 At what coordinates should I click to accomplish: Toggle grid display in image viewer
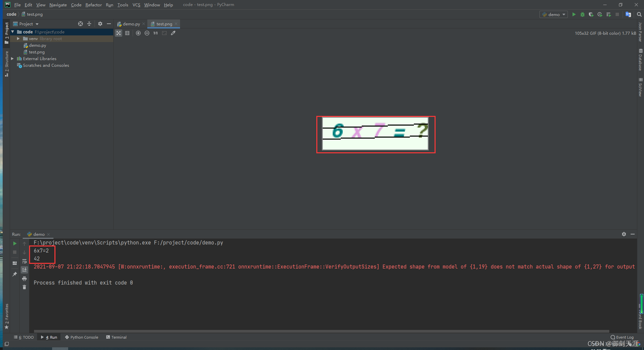[127, 33]
